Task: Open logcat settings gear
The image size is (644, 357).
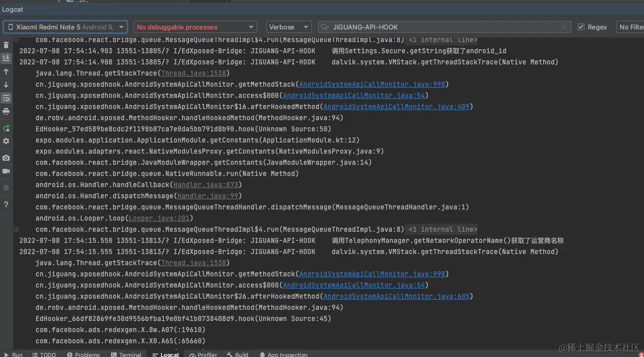Action: pyautogui.click(x=6, y=141)
